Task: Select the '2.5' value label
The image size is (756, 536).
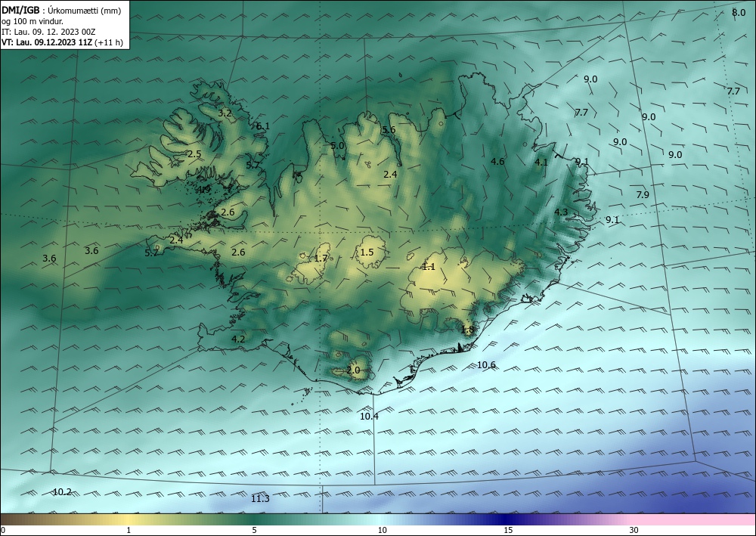Action: 194,154
